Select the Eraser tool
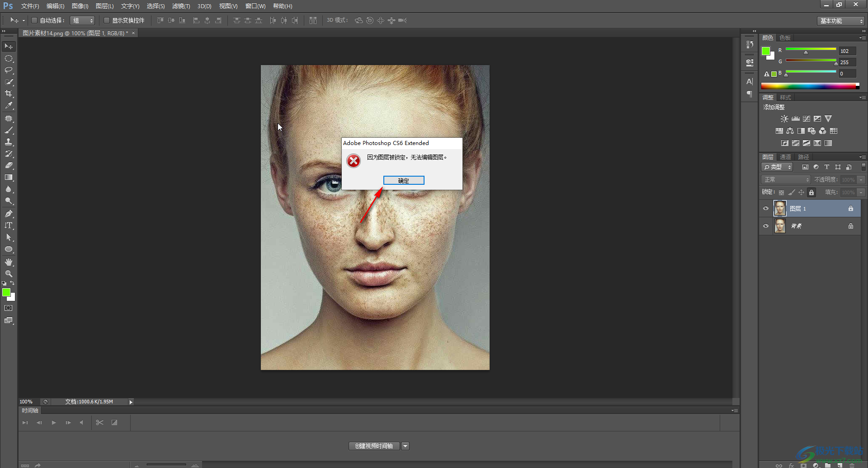Viewport: 868px width, 468px height. [x=9, y=165]
